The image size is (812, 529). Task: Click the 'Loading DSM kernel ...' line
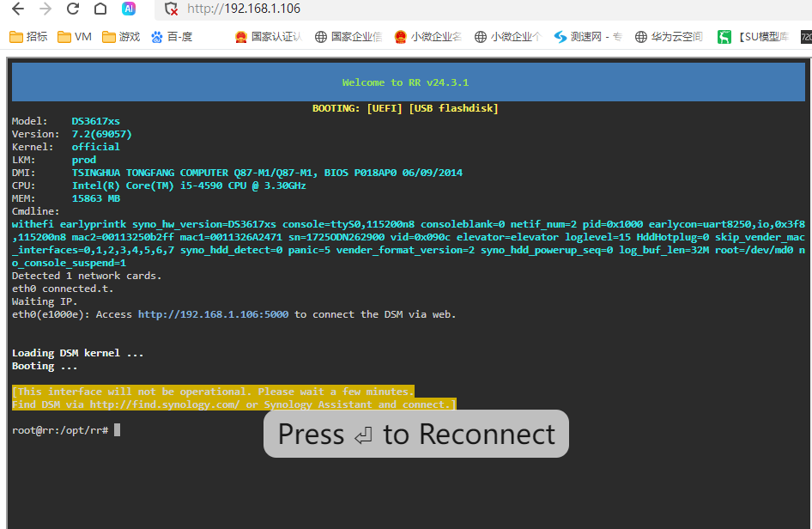[77, 353]
